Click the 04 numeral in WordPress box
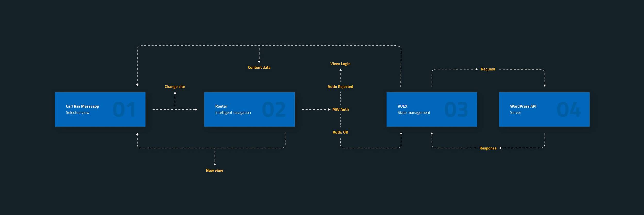The image size is (644, 215). tap(568, 110)
